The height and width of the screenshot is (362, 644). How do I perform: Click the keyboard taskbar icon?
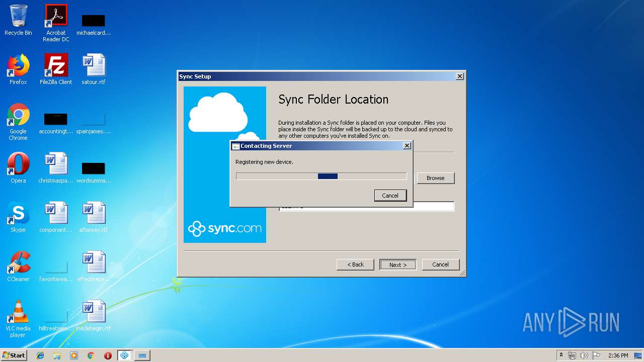point(142,355)
